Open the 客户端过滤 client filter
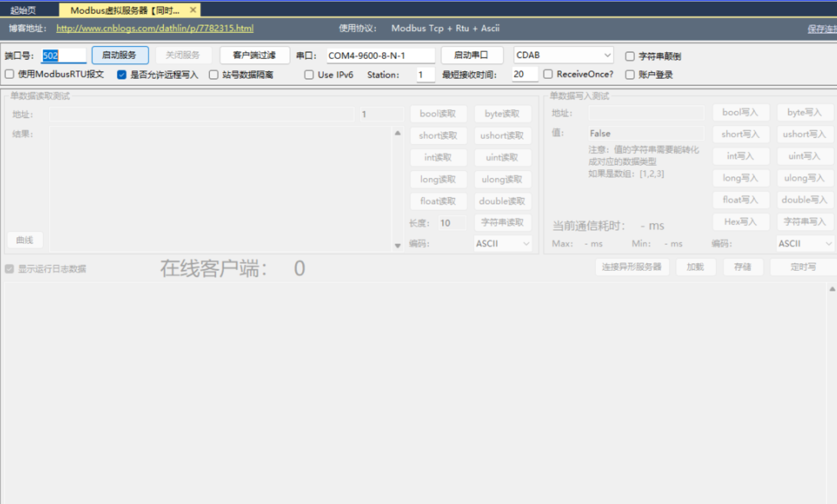This screenshot has width=837, height=504. click(x=254, y=55)
